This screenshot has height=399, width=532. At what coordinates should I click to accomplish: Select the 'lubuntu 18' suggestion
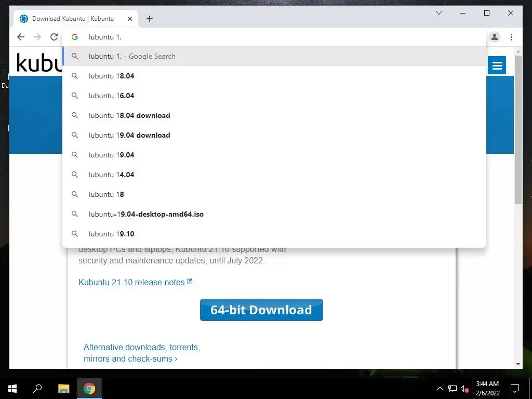tap(274, 194)
